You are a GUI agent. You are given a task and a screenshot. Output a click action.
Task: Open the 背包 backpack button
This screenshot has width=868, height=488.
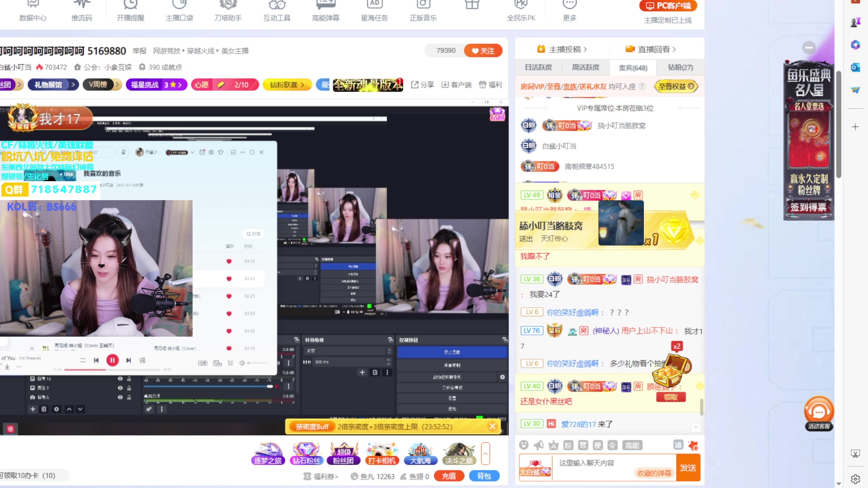point(484,476)
